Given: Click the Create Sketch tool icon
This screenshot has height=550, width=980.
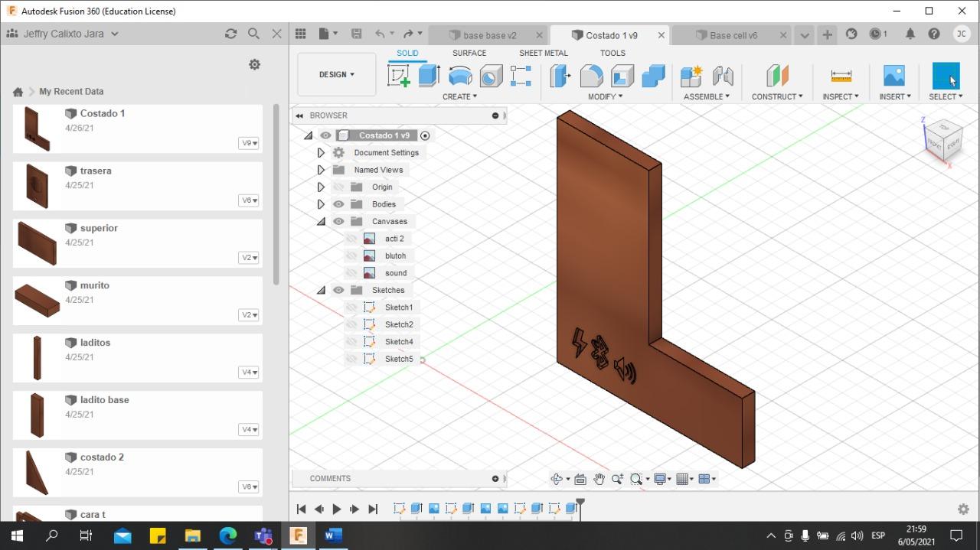Looking at the screenshot, I should point(399,76).
